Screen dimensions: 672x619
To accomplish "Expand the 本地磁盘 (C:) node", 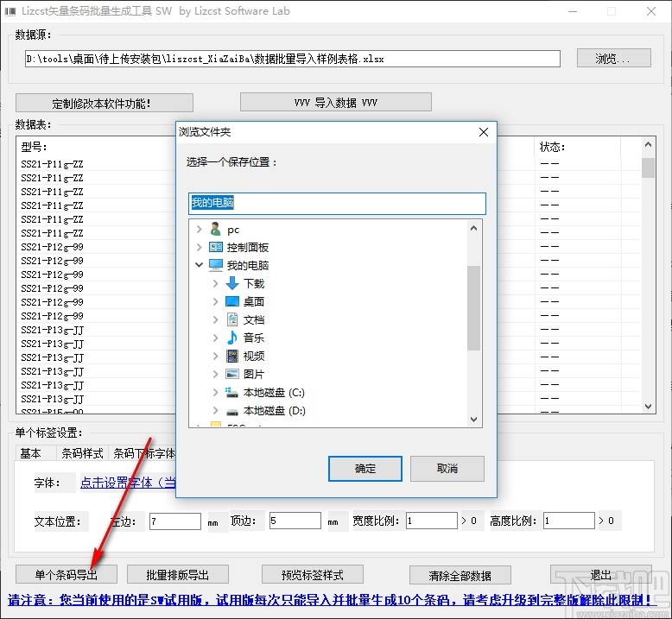I will tap(216, 393).
